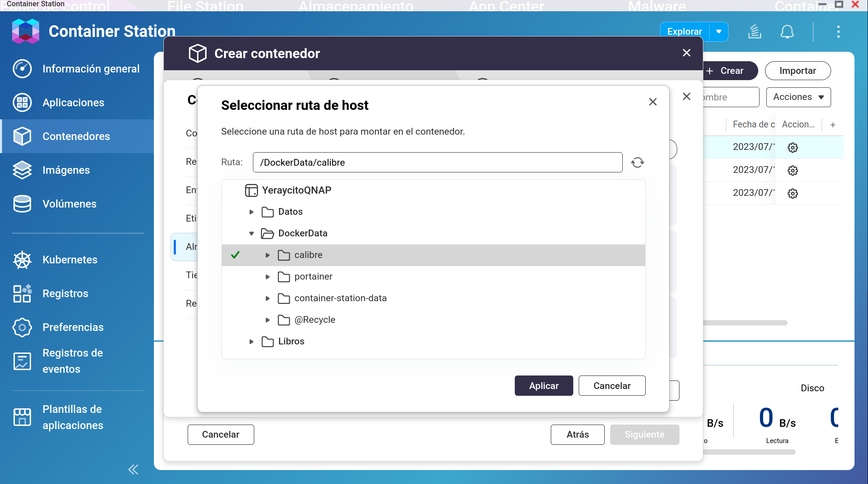The width and height of the screenshot is (868, 484).
Task: Click the Ruta path input field
Action: coord(437,163)
